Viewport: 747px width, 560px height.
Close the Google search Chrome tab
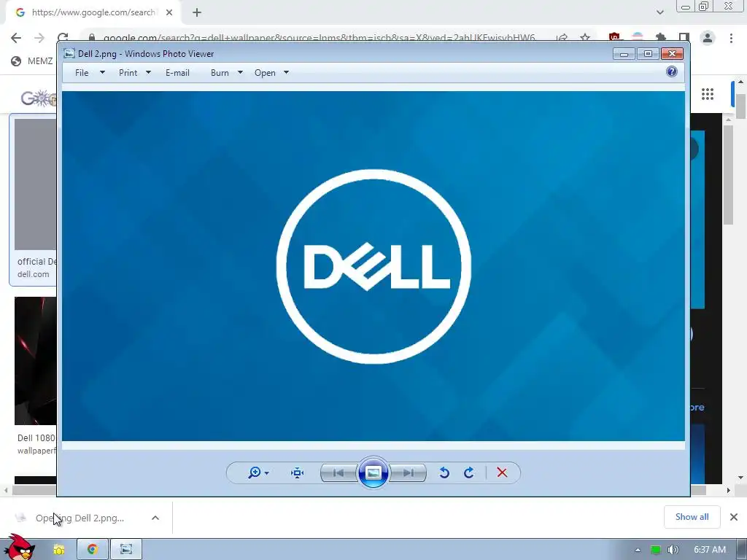169,12
